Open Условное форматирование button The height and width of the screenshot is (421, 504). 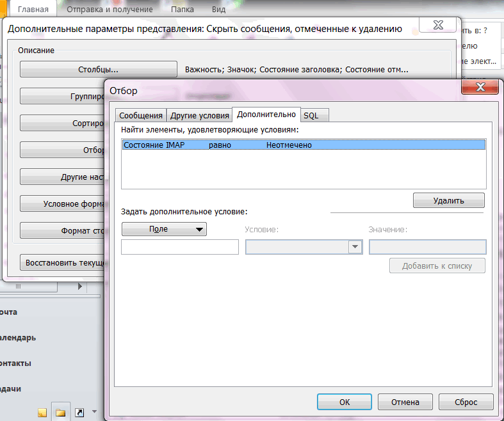[x=62, y=203]
